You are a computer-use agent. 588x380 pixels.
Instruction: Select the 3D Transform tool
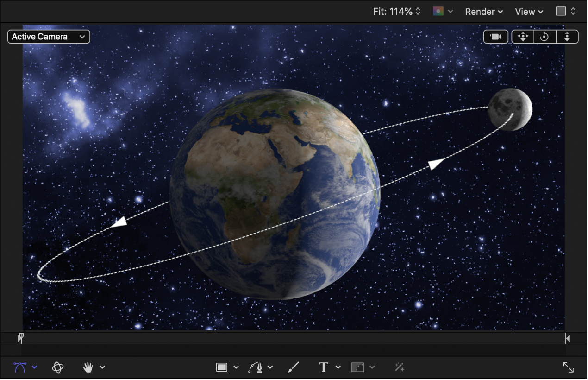coord(58,367)
